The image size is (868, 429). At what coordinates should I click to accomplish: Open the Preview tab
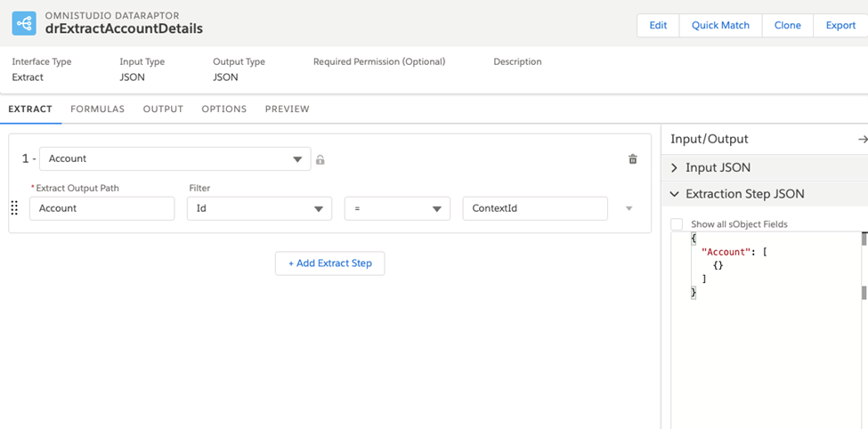pyautogui.click(x=288, y=109)
